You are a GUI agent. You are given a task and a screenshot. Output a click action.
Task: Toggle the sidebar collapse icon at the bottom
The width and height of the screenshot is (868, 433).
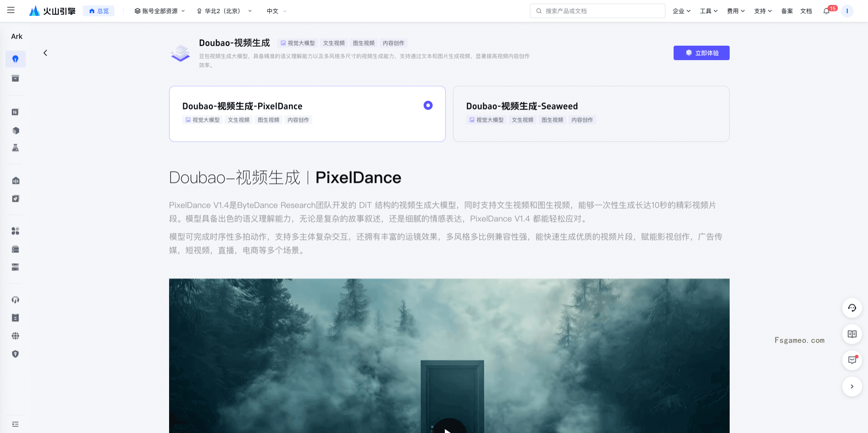pos(15,424)
